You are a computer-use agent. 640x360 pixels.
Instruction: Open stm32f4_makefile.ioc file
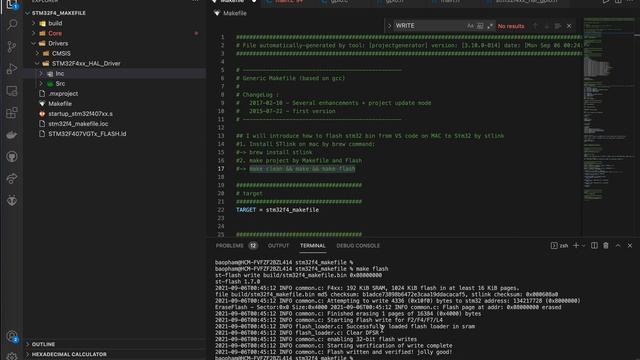[78, 124]
